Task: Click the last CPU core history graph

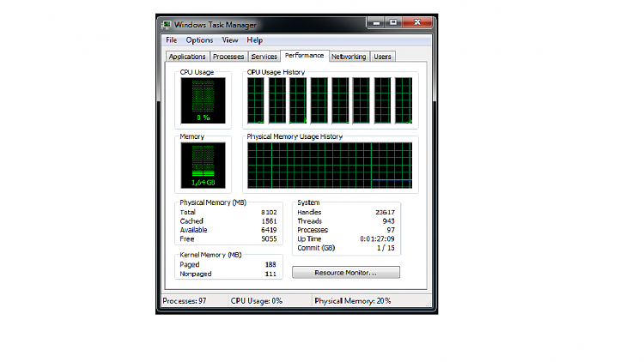Action: click(x=404, y=100)
